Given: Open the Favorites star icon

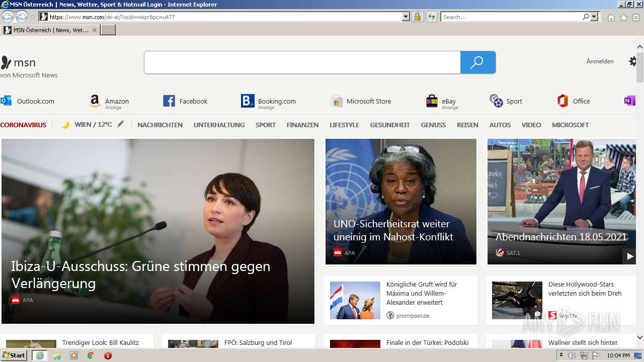Looking at the screenshot, I should coord(623,18).
